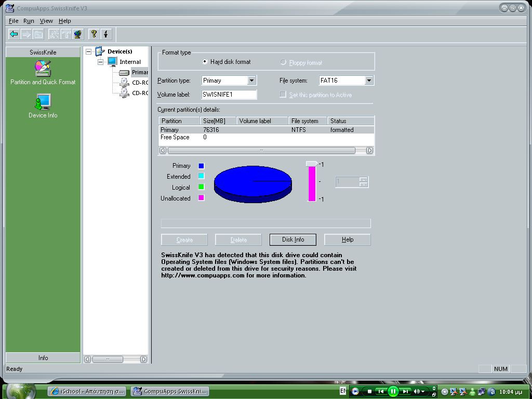Collapse the Device(s) tree node
The image size is (532, 399).
88,51
